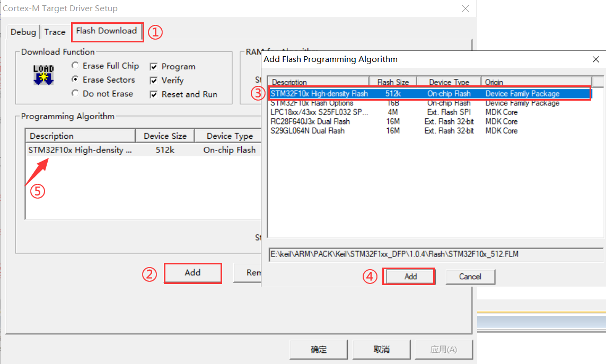Click the Device Type header in Programming Algorithm list

point(228,136)
